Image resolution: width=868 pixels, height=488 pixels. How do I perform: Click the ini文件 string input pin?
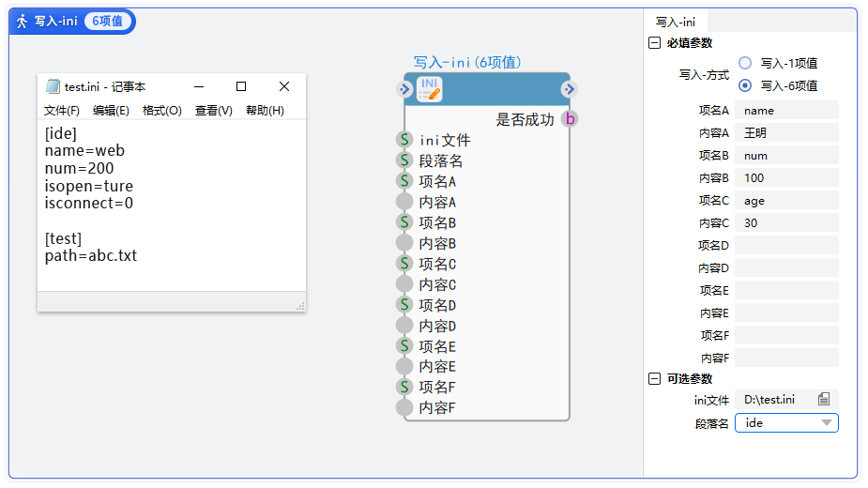pyautogui.click(x=404, y=140)
